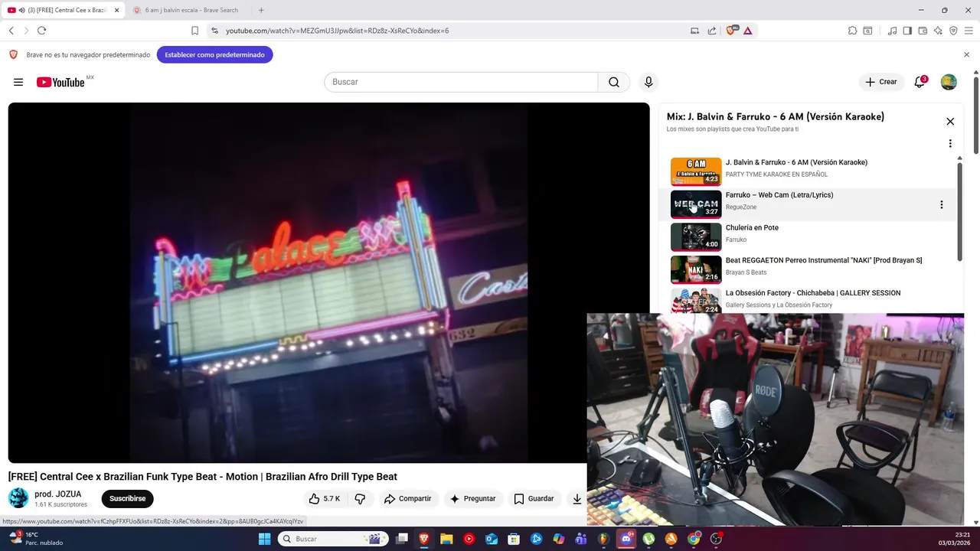
Task: Open the prod. JOZUA channel name link
Action: pyautogui.click(x=57, y=494)
